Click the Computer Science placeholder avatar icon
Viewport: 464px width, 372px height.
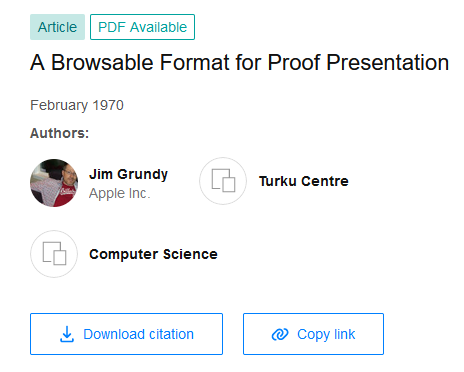54,254
